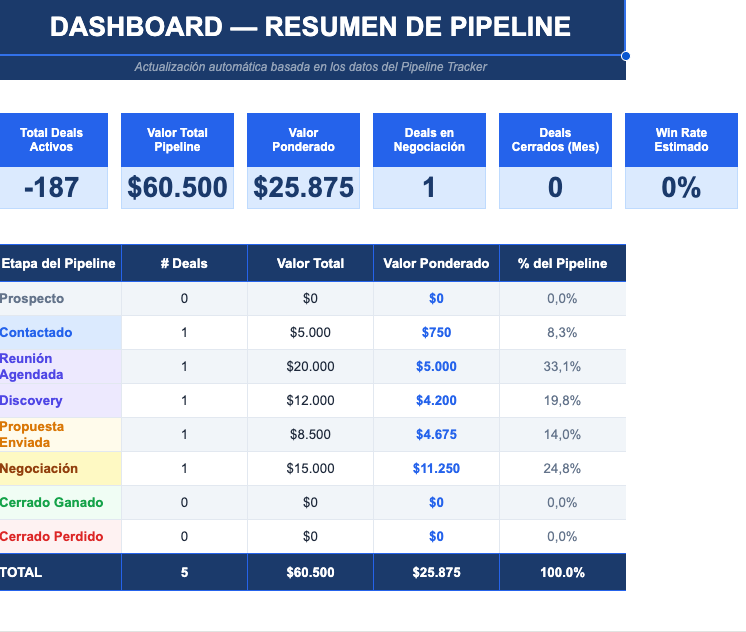Click the Cerrado Ganado stage label
The height and width of the screenshot is (632, 746).
[x=51, y=503]
